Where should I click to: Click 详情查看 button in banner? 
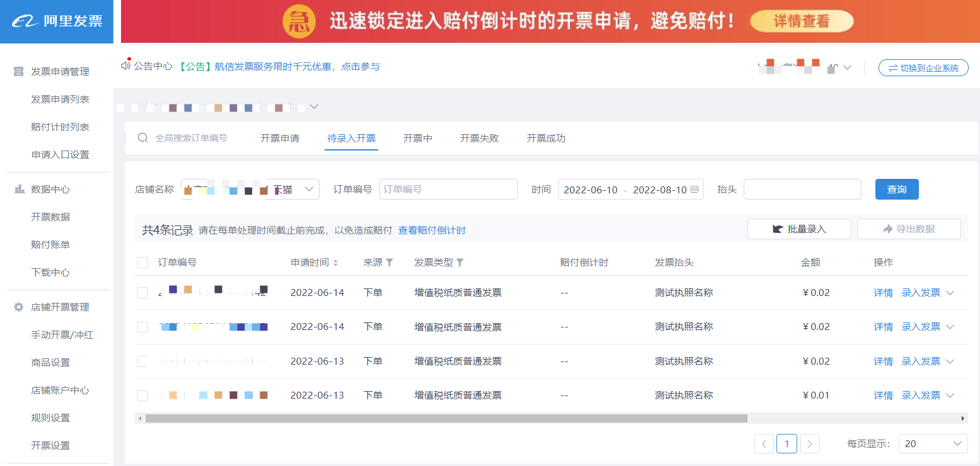(x=802, y=21)
